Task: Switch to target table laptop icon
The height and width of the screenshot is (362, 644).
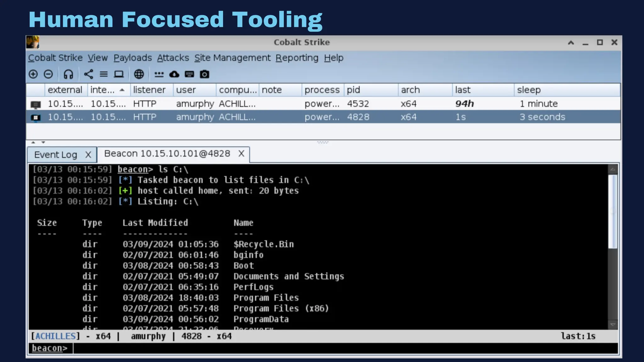Action: [119, 74]
